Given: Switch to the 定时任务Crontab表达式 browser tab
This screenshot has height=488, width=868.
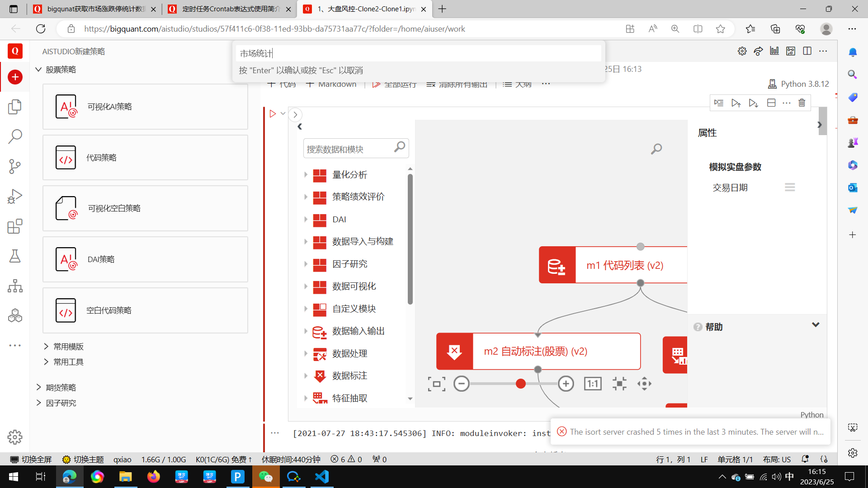Looking at the screenshot, I should click(x=230, y=9).
